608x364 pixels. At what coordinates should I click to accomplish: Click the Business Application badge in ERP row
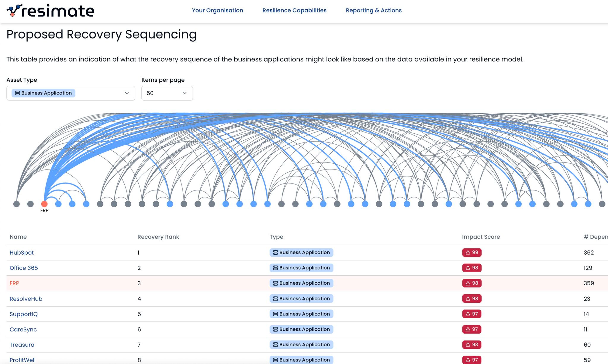[301, 283]
